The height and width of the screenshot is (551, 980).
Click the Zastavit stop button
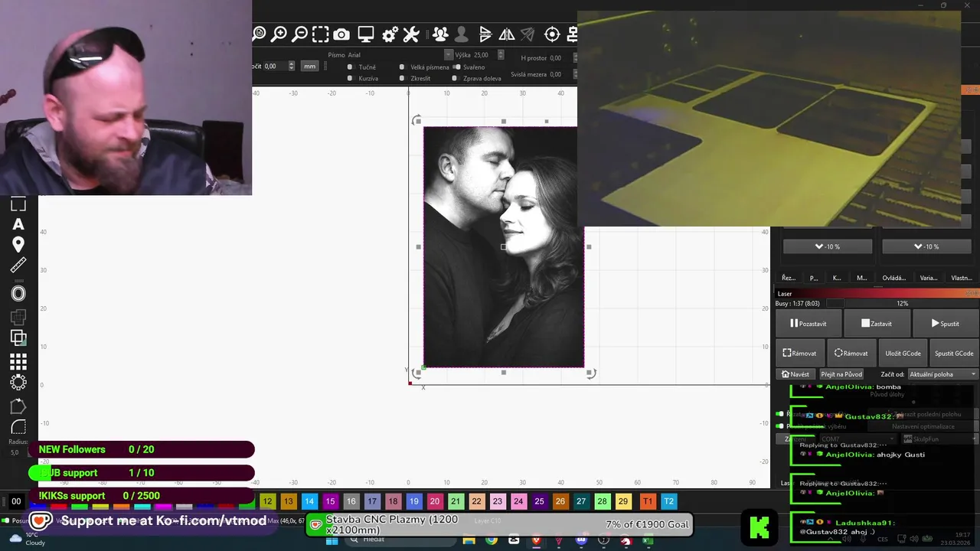(x=876, y=324)
